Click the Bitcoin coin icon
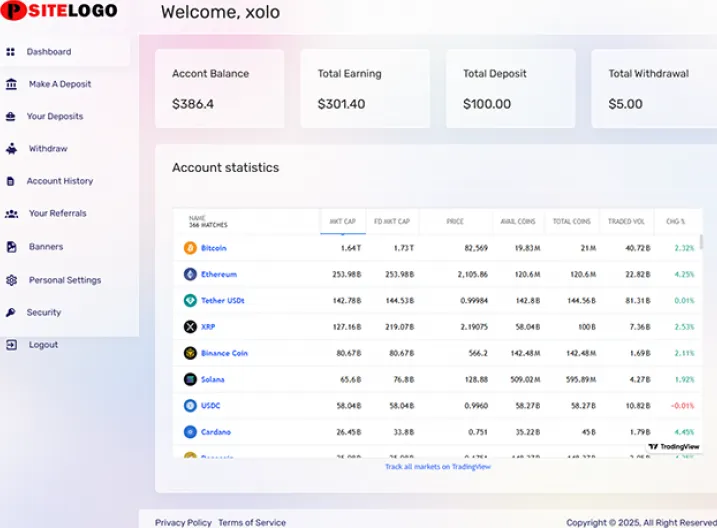Screen dimensions: 717x528 coord(190,248)
